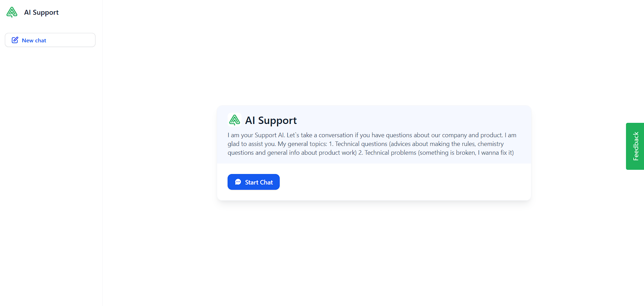The width and height of the screenshot is (644, 306).
Task: Click the AI Support title in the sidebar
Action: (41, 12)
